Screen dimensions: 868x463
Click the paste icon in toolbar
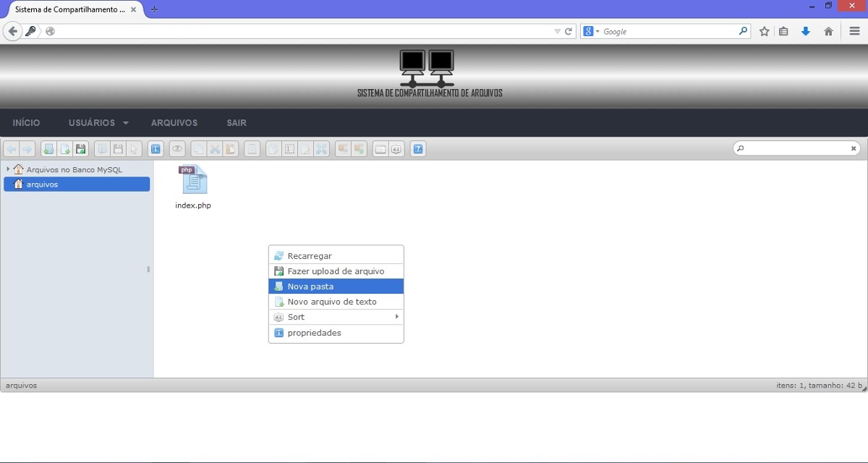231,148
